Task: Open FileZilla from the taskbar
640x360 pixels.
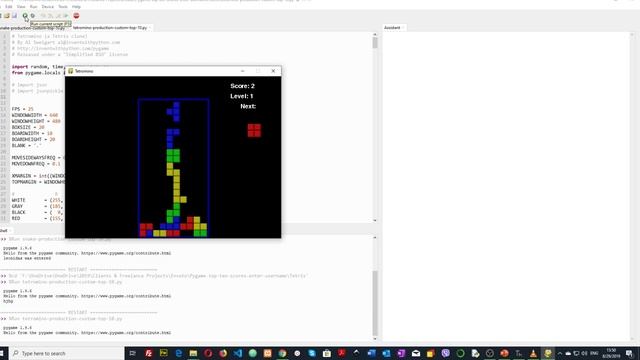Action: 149,353
